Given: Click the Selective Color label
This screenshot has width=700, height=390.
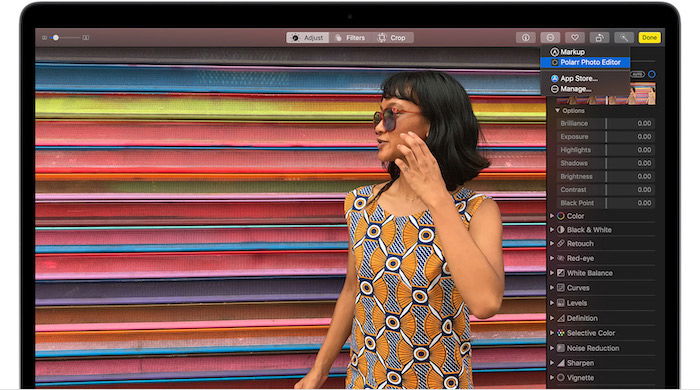Looking at the screenshot, I should (x=591, y=333).
